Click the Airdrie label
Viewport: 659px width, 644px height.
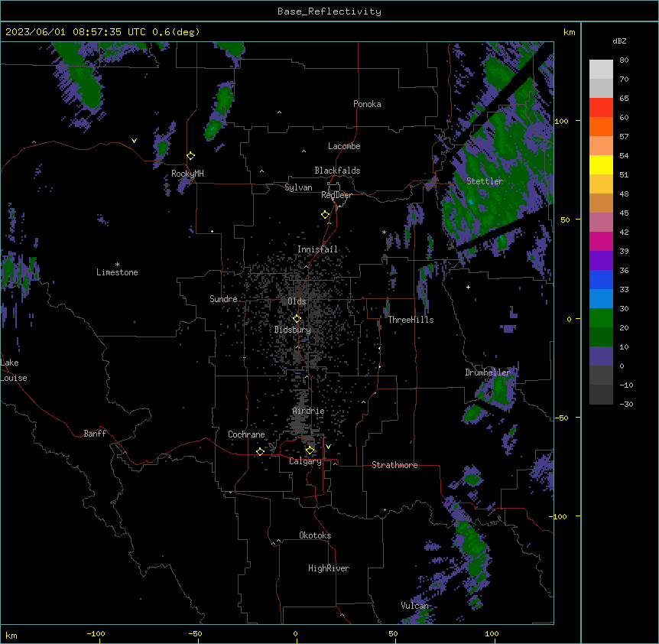click(308, 411)
